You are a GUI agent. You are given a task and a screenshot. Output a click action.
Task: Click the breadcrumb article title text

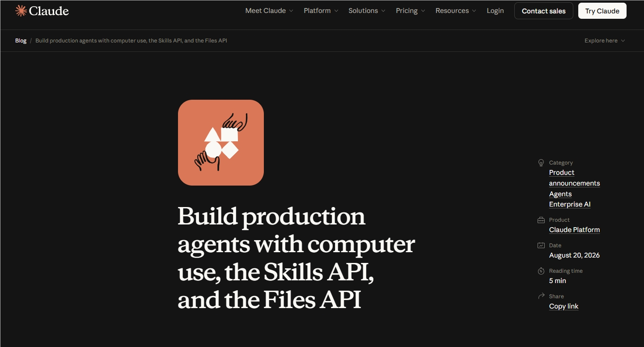[131, 41]
